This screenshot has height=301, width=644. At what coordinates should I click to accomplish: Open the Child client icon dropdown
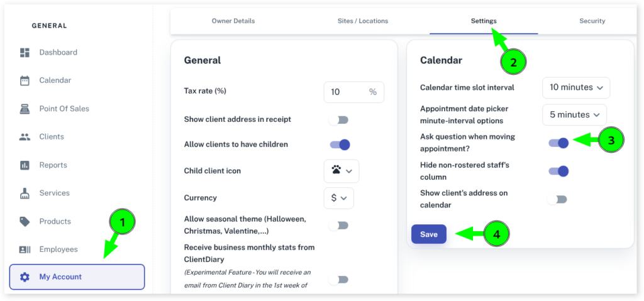click(341, 171)
